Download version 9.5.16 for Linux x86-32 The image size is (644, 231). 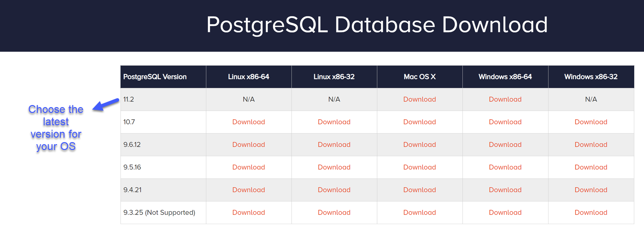[334, 167]
